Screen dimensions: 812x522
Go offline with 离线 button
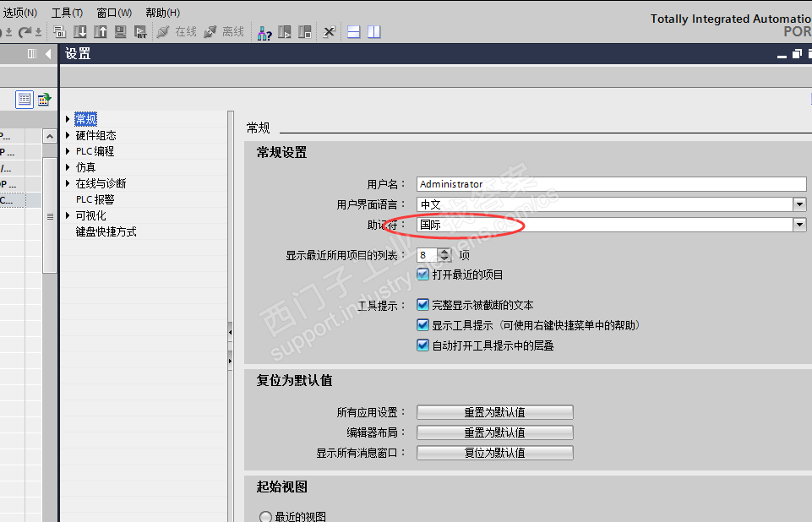(x=224, y=32)
